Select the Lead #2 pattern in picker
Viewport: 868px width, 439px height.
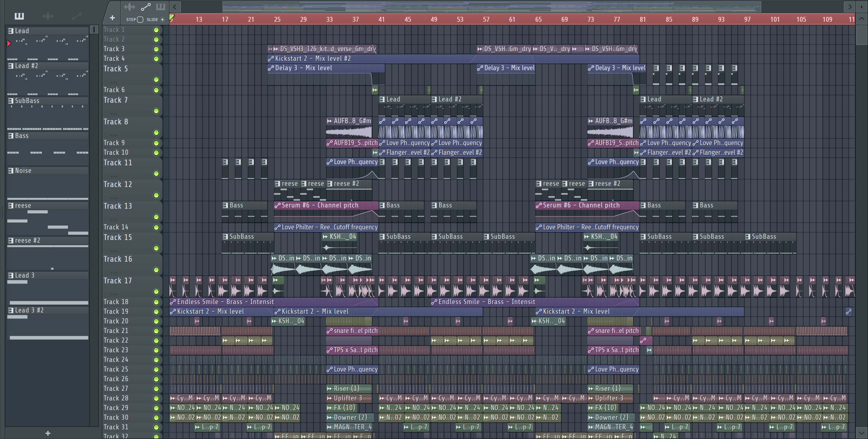pyautogui.click(x=48, y=66)
